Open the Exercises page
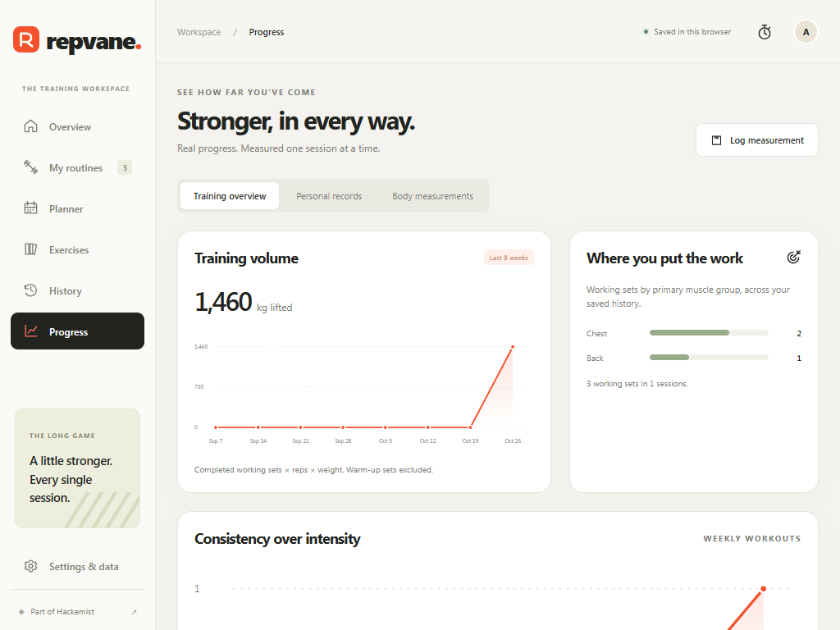Screen dimensions: 840x630 click(78, 249)
